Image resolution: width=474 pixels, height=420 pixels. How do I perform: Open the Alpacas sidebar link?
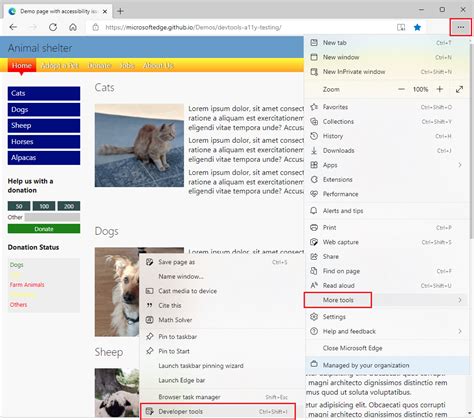pyautogui.click(x=44, y=158)
